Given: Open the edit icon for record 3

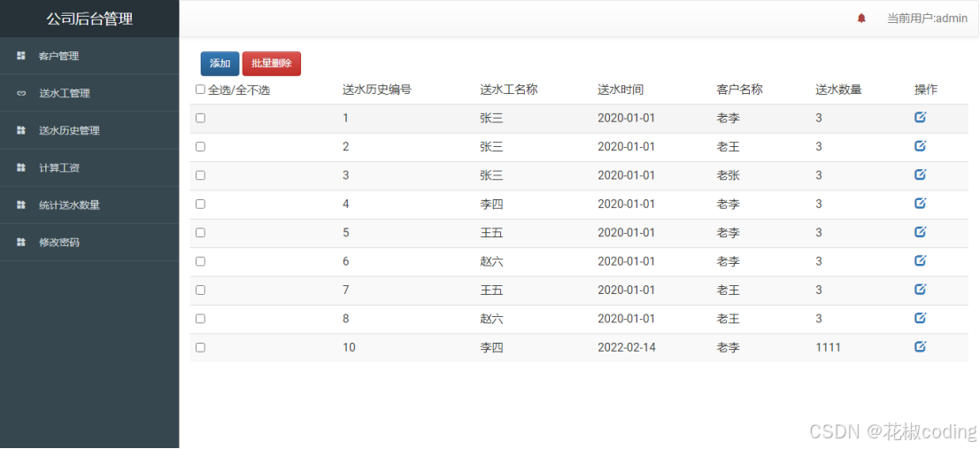Looking at the screenshot, I should [920, 174].
